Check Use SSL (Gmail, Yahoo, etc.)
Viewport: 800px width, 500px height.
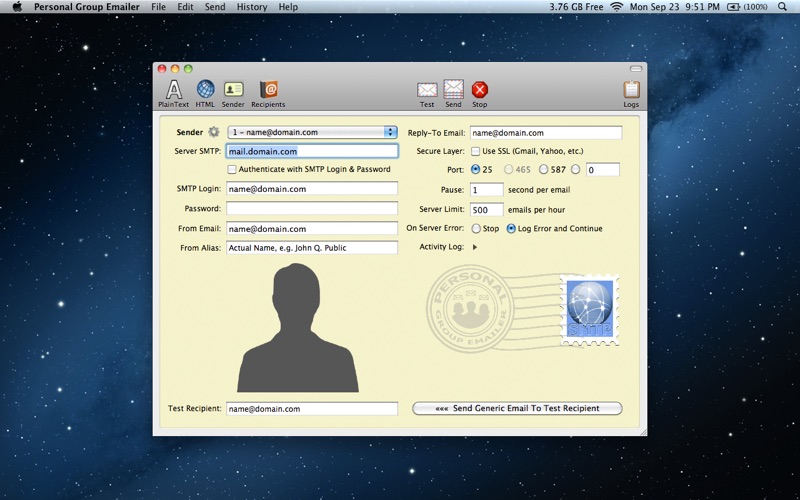(475, 151)
